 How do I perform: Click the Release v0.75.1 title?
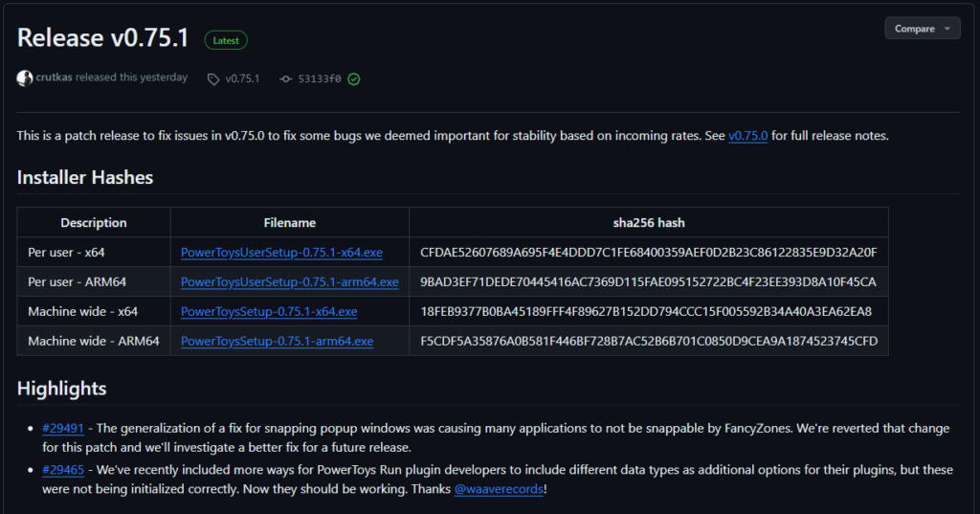pos(102,37)
